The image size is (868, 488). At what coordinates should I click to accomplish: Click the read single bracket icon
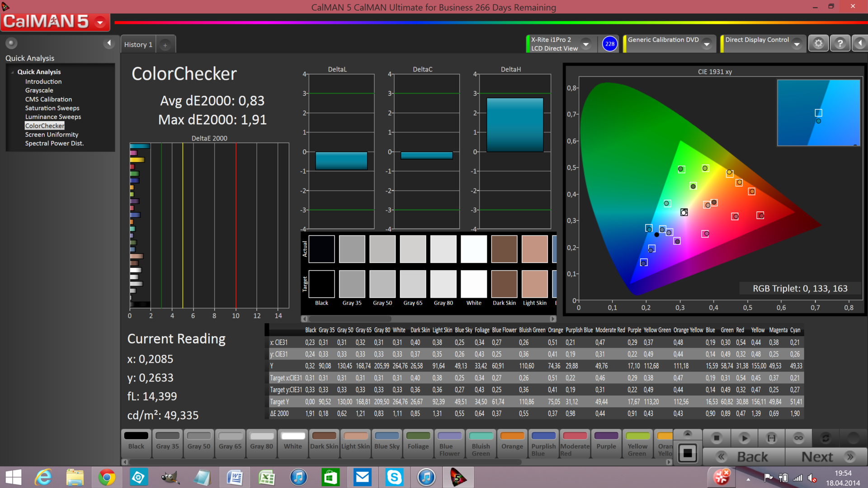771,438
